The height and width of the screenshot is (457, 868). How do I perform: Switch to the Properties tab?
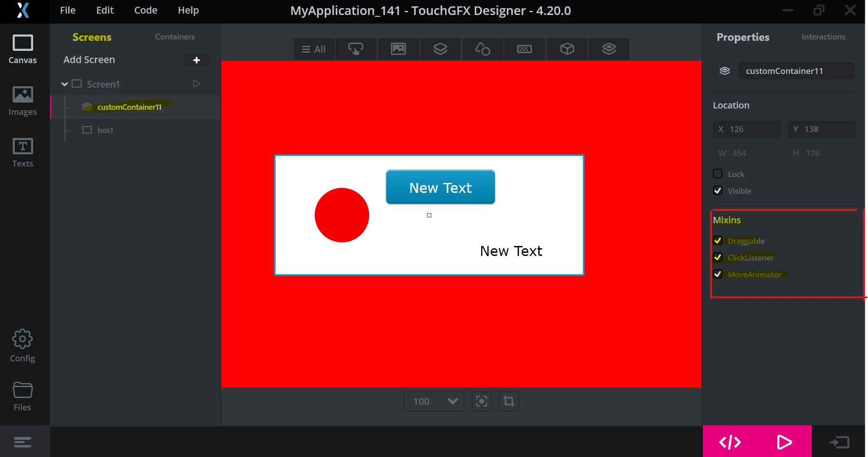pyautogui.click(x=743, y=37)
